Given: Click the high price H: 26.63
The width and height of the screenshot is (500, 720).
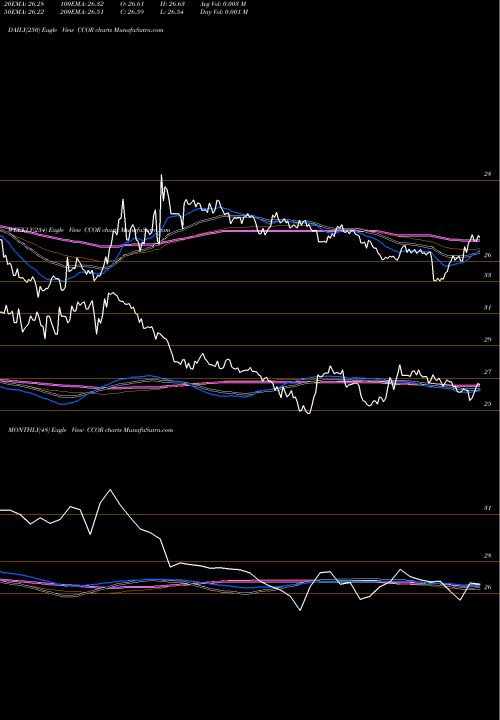Looking at the screenshot, I should 172,4.
